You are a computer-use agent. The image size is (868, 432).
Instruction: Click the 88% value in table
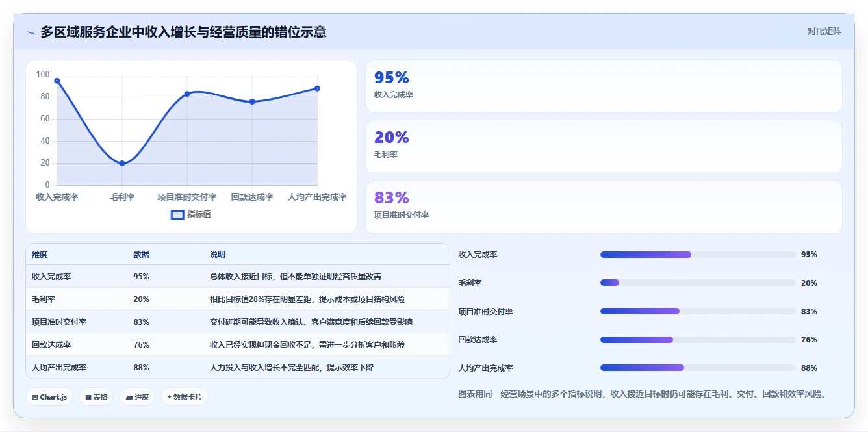click(141, 367)
